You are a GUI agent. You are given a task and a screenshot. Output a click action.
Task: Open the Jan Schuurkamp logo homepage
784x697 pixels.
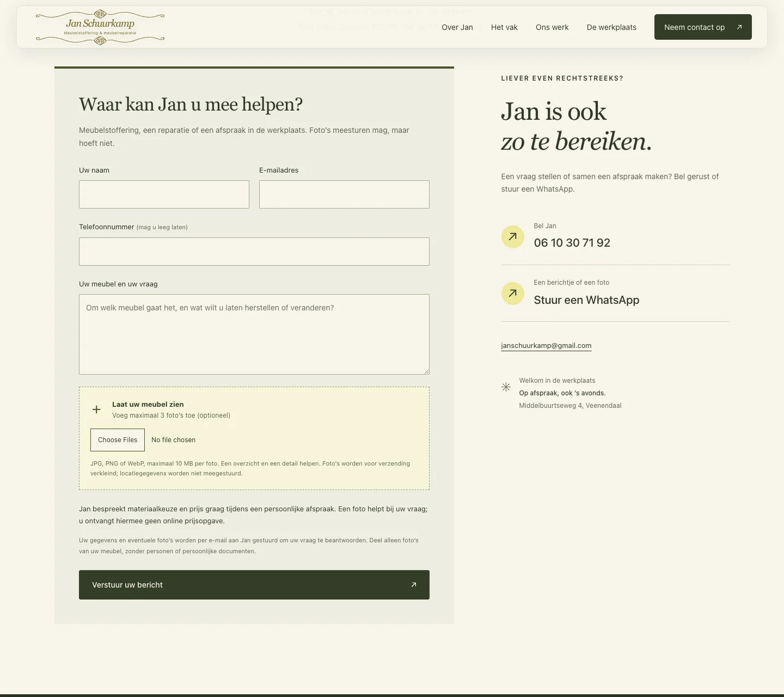(x=100, y=27)
